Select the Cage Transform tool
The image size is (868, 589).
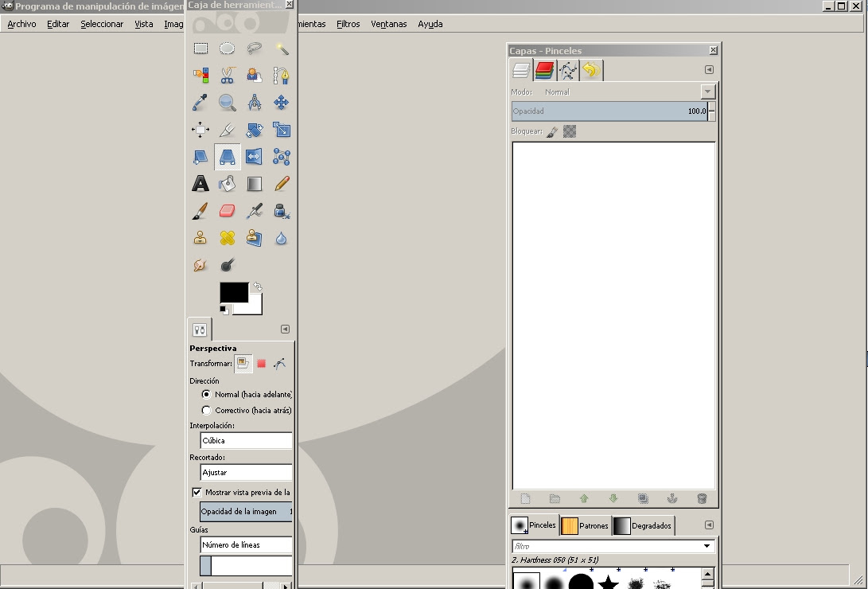281,157
